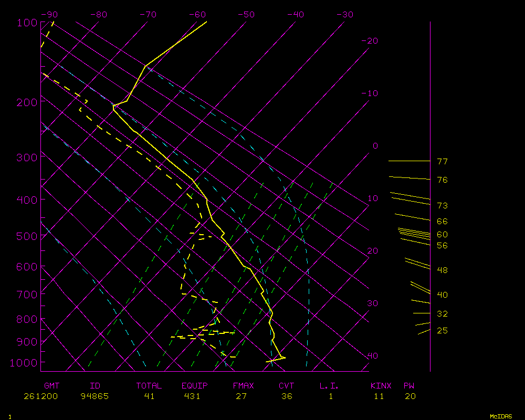Click the 261200 GMT time value
This screenshot has width=525, height=420.
pyautogui.click(x=40, y=396)
